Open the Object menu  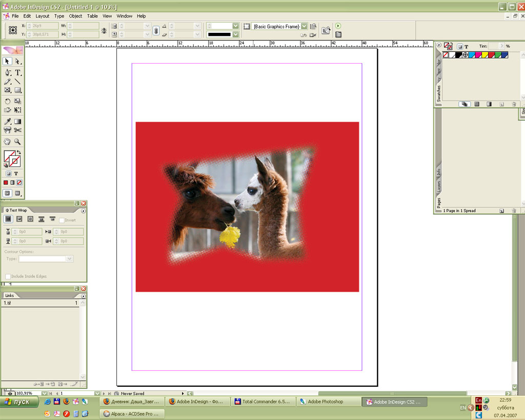coord(75,16)
